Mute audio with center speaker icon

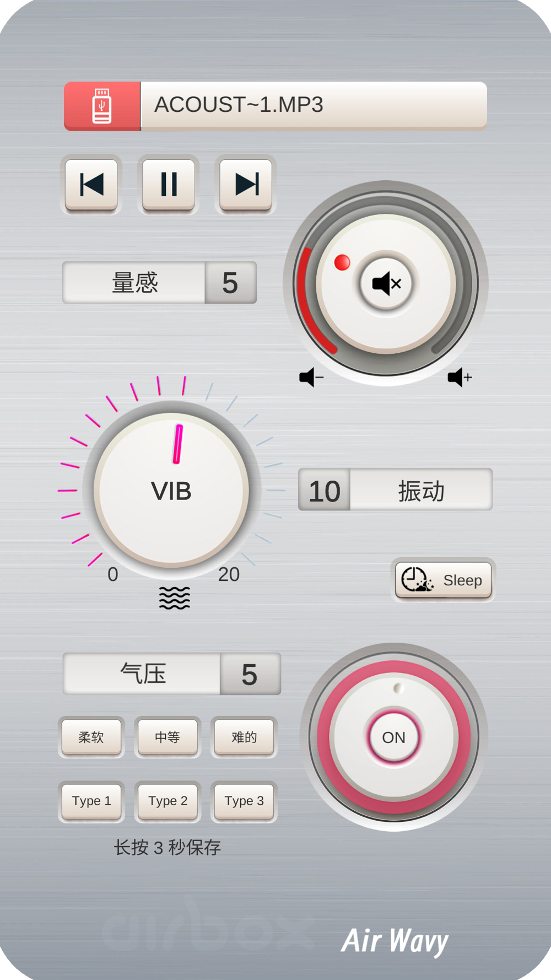pyautogui.click(x=386, y=284)
